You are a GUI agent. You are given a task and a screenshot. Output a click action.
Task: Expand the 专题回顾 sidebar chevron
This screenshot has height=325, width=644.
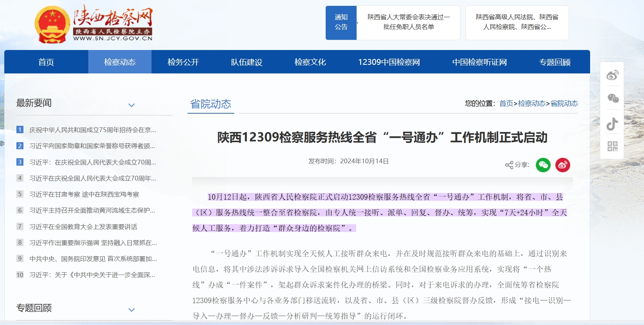[132, 310]
